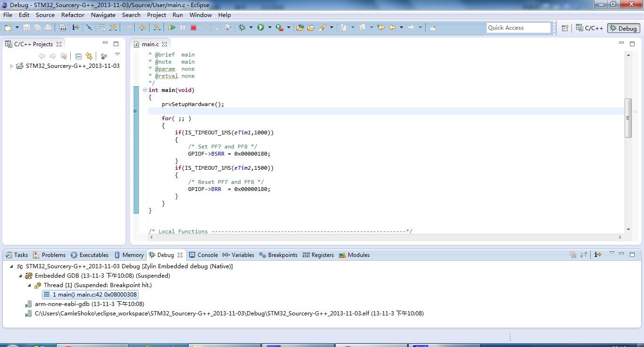Switch to the Variables tab

(241, 255)
